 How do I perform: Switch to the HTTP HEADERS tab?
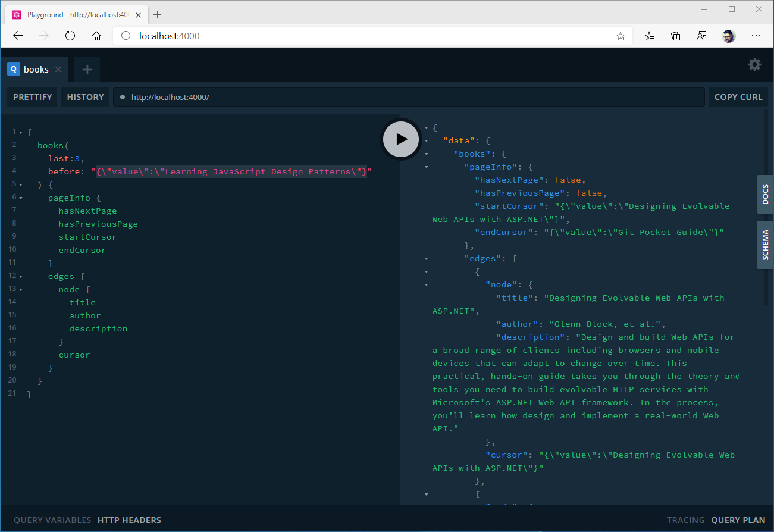tap(129, 520)
